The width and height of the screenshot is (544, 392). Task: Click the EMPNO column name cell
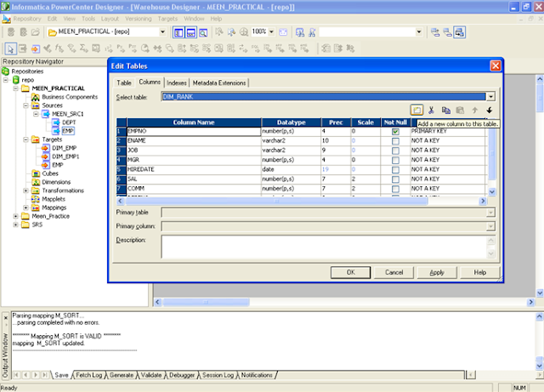[194, 131]
